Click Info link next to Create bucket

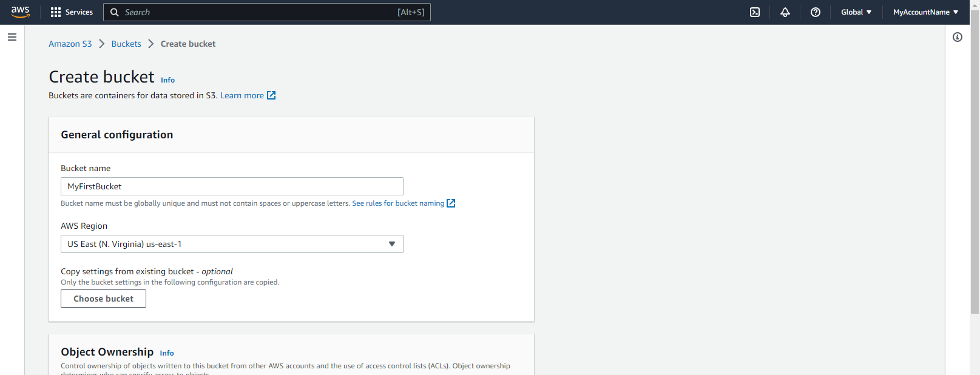(x=167, y=80)
